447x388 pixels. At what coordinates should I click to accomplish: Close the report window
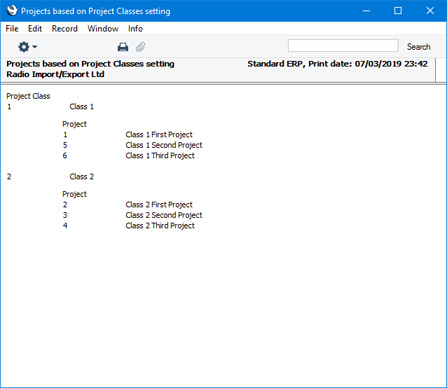pyautogui.click(x=430, y=11)
